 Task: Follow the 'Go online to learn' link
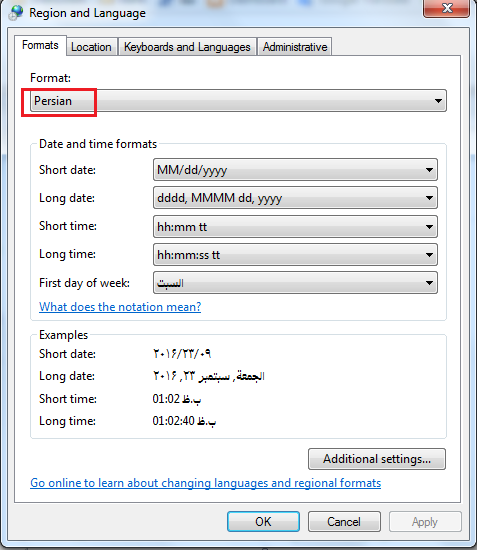point(206,483)
